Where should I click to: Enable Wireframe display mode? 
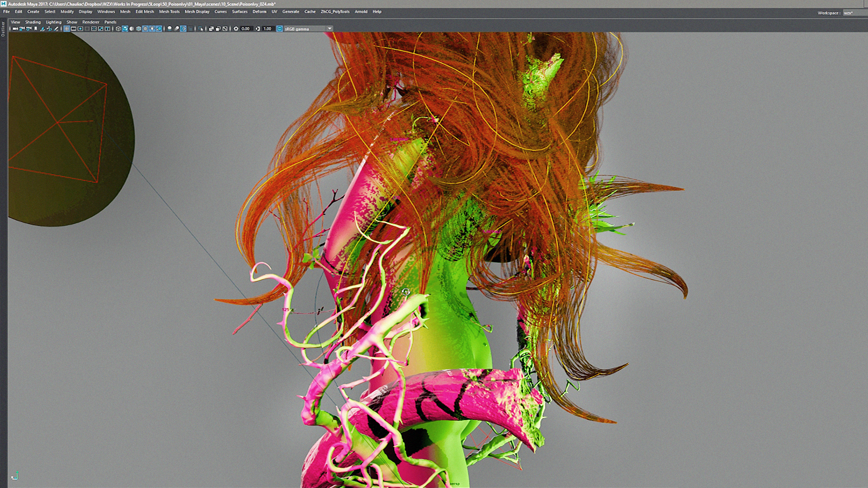click(118, 28)
